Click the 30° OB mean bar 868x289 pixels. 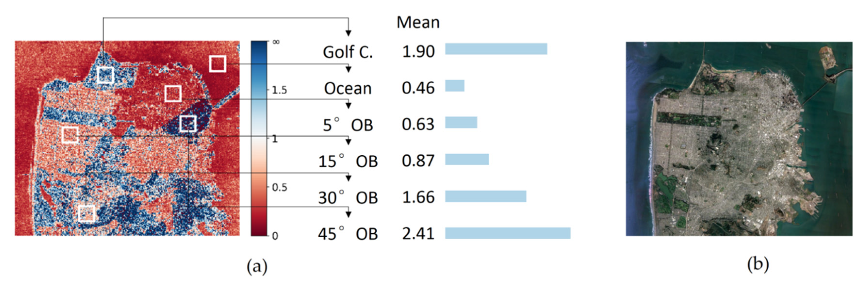[x=485, y=196]
